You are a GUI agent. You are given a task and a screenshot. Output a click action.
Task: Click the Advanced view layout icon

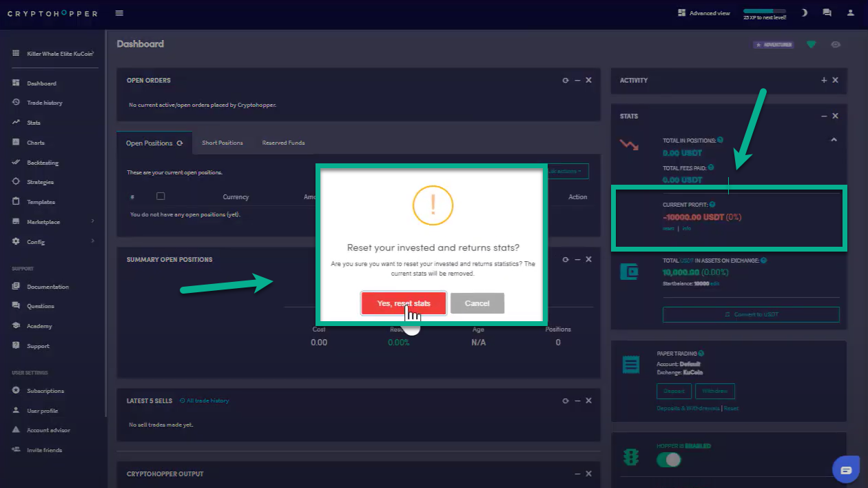(x=682, y=13)
